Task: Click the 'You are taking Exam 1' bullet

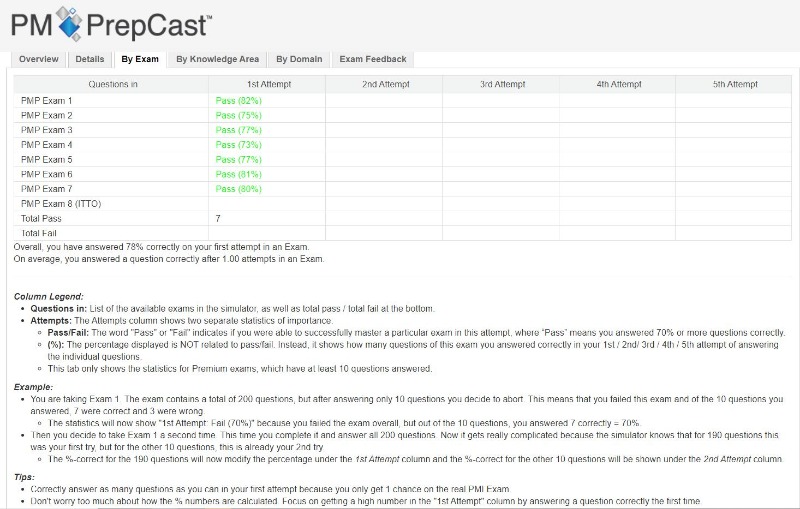Action: [407, 405]
